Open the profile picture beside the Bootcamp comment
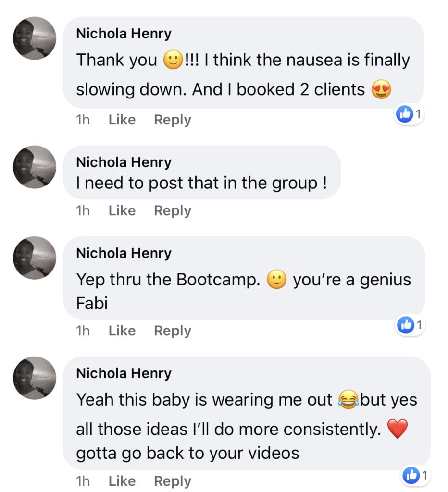Viewport: 448px width, 492px height. pos(34,258)
